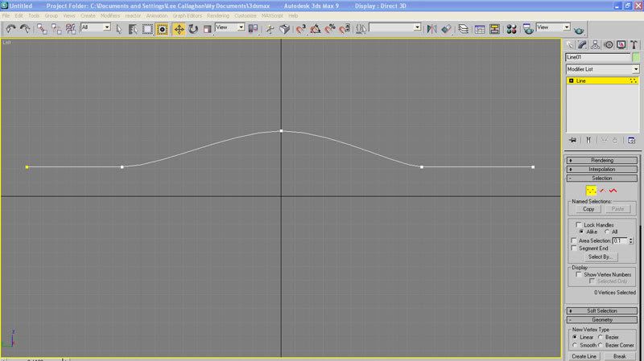Viewport: 644px width, 361px height.
Task: Click the Pin Stack icon
Action: (x=573, y=140)
